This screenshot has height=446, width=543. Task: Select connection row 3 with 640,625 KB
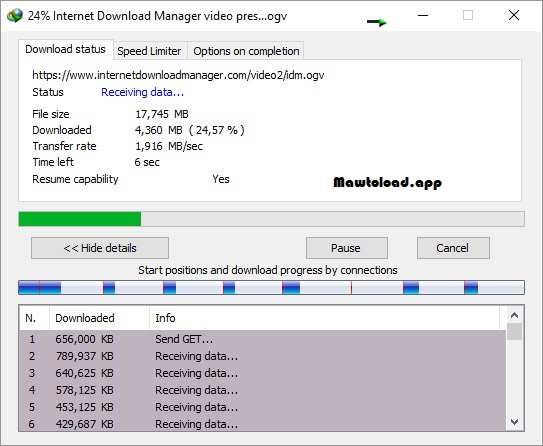pos(263,373)
